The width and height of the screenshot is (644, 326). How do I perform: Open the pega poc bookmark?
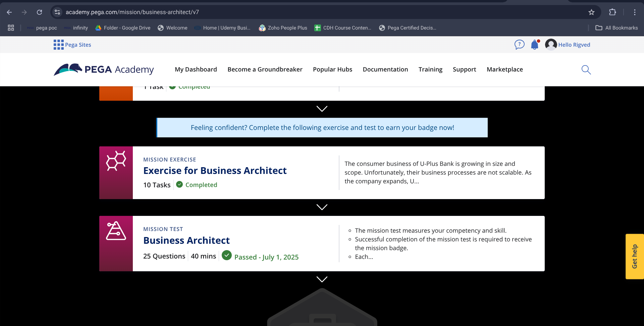(x=42, y=28)
